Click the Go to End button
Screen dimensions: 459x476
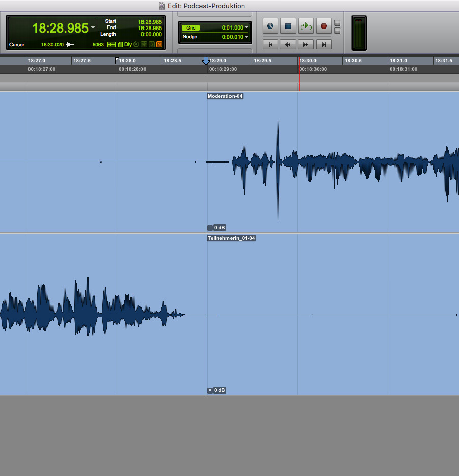click(x=323, y=45)
